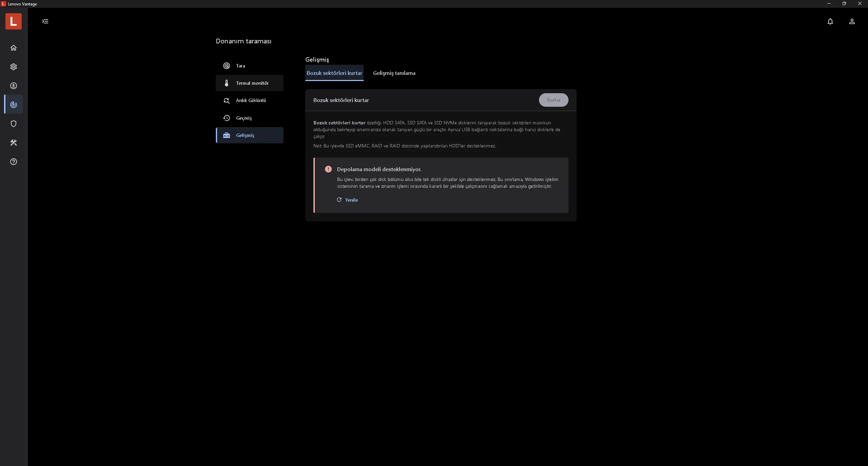Image resolution: width=868 pixels, height=466 pixels.
Task: Expand the sidebar navigation menu
Action: (x=45, y=21)
